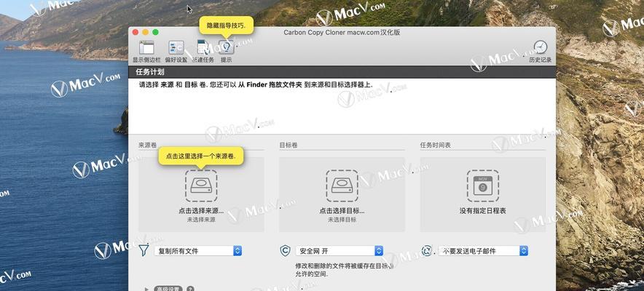Viewport: 644px width, 291px height.
Task: Click the 点击选择目标... label
Action: [342, 211]
